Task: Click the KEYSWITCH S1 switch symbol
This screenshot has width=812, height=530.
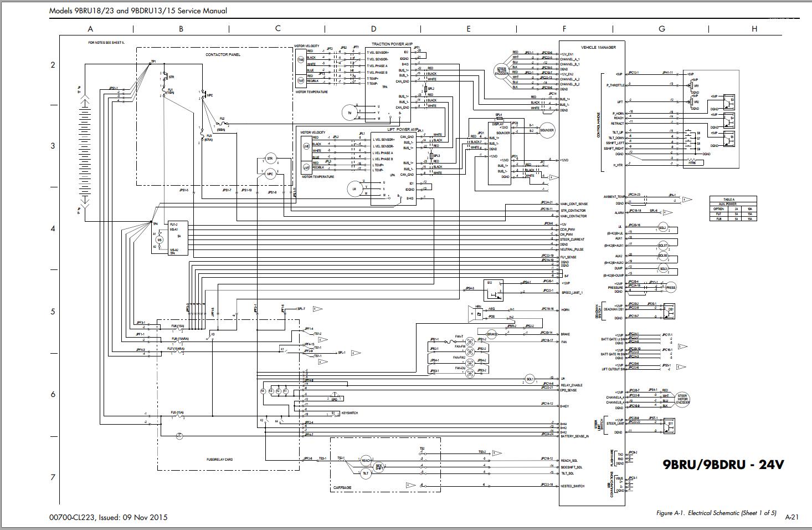Action: tap(334, 414)
